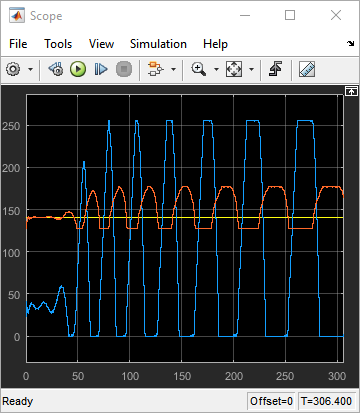The width and height of the screenshot is (360, 413).
Task: Open the Configuration Properties gear icon
Action: pos(13,69)
